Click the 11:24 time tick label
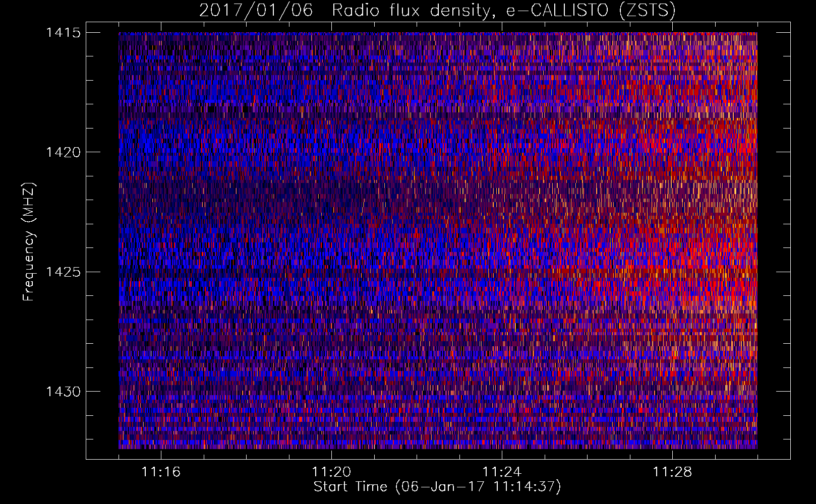816x504 pixels. [502, 472]
